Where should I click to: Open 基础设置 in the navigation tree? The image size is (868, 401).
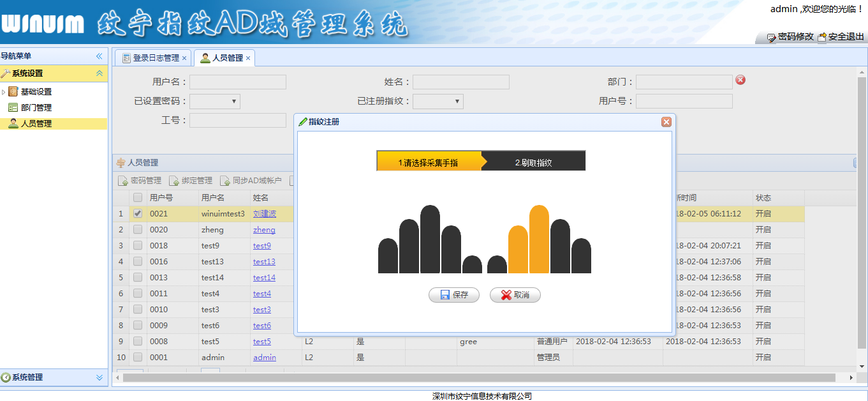click(36, 92)
